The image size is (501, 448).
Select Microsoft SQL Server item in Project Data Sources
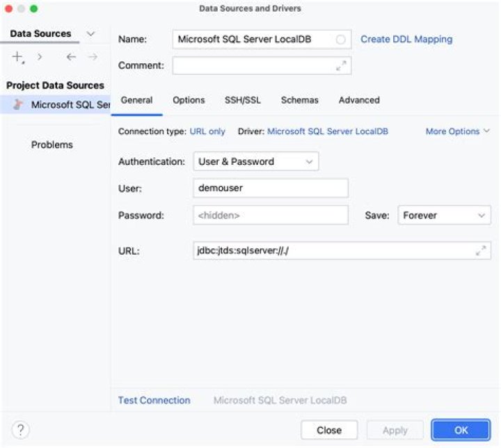[55, 104]
